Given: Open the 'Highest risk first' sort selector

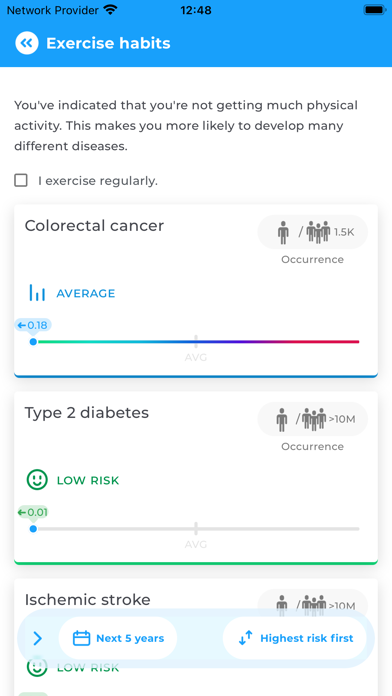Looking at the screenshot, I should click(x=295, y=638).
